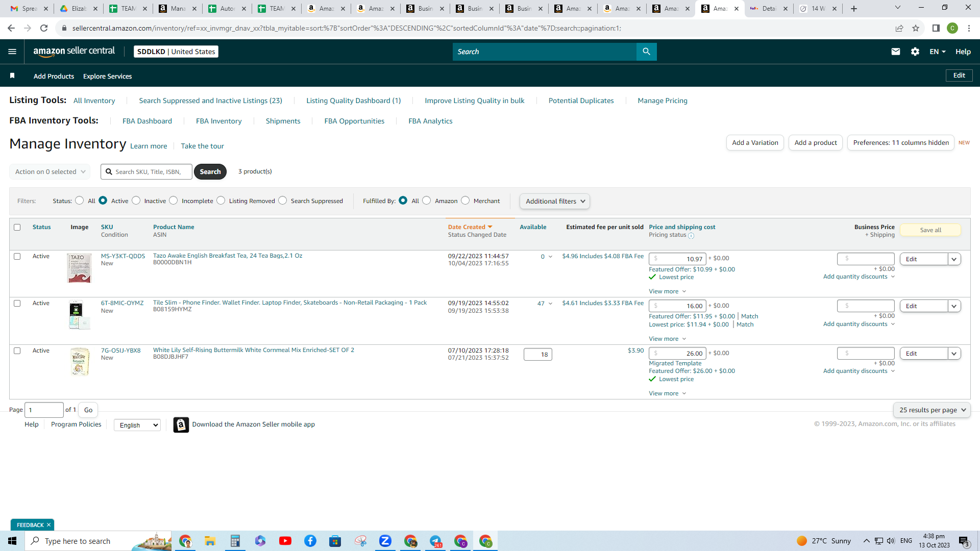Check the Tazo Awake tea row checkbox
This screenshot has width=980, height=551.
pyautogui.click(x=17, y=256)
